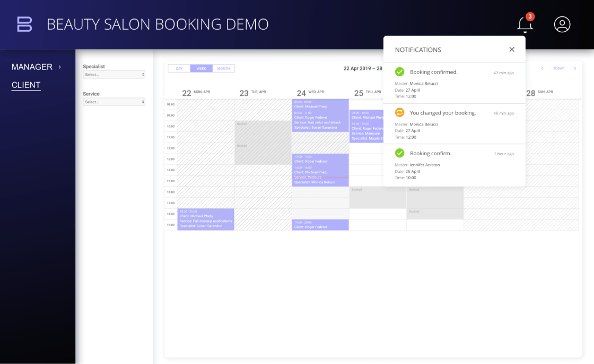Screen dimensions: 594x364
Task: Click the orange booking changed icon
Action: click(400, 112)
